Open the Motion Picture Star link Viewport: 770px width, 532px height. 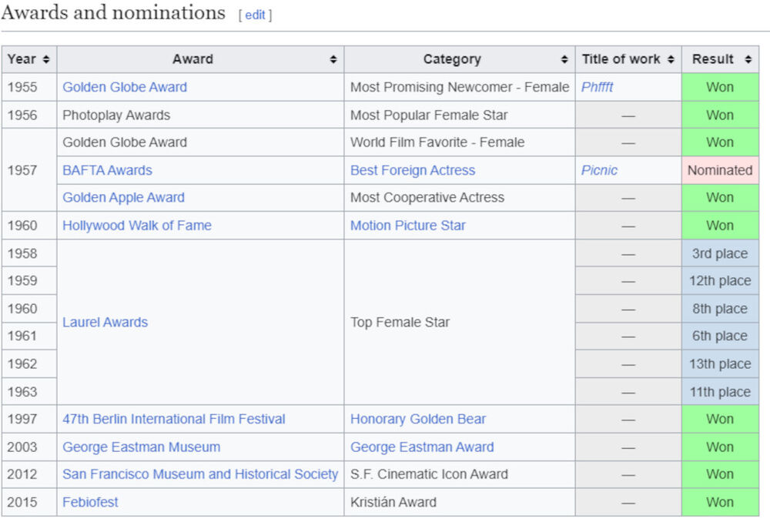pos(408,226)
